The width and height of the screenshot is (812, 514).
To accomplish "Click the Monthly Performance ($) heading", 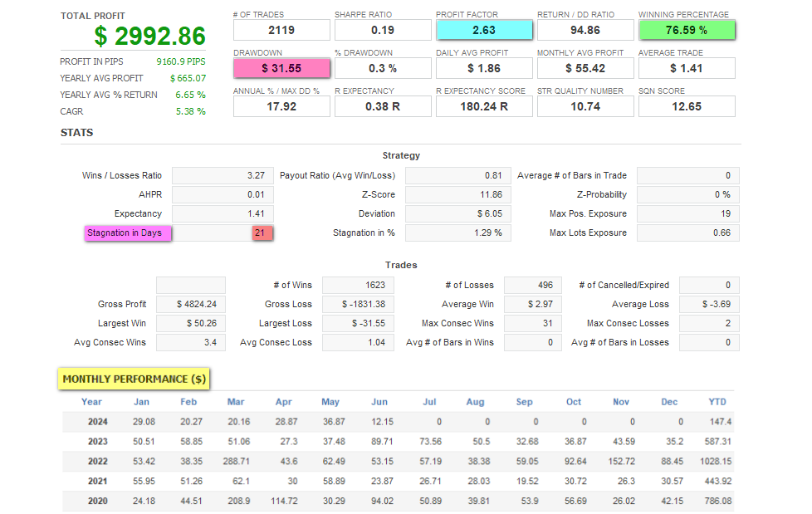I will [x=134, y=379].
